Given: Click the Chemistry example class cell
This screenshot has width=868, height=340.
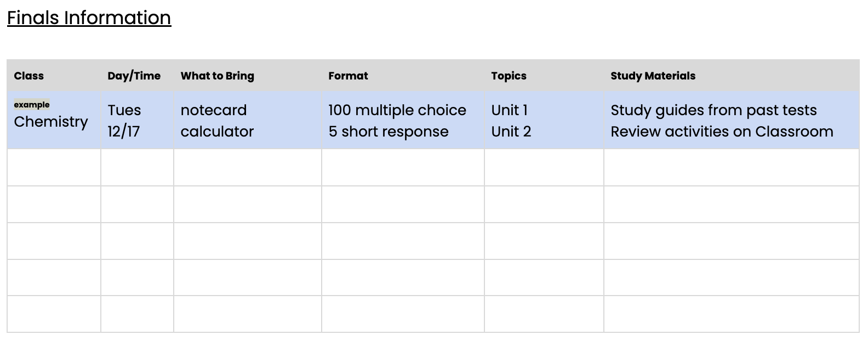Looking at the screenshot, I should pyautogui.click(x=54, y=120).
